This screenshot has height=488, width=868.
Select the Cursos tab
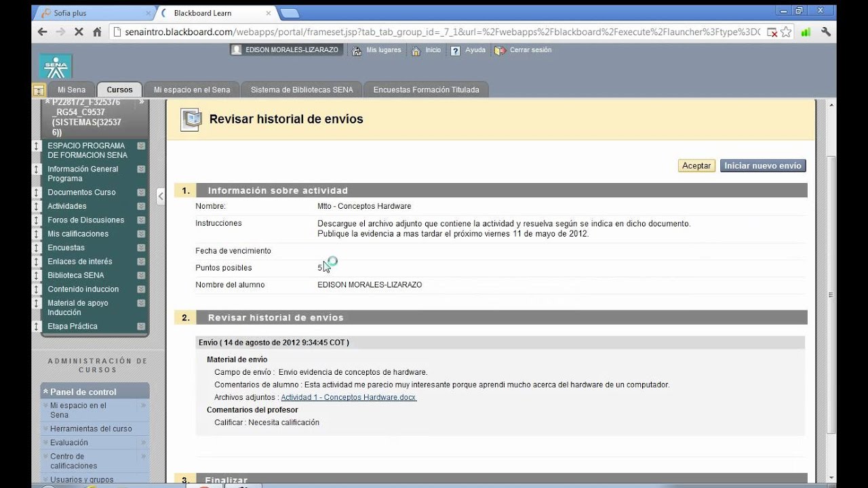[x=119, y=89]
